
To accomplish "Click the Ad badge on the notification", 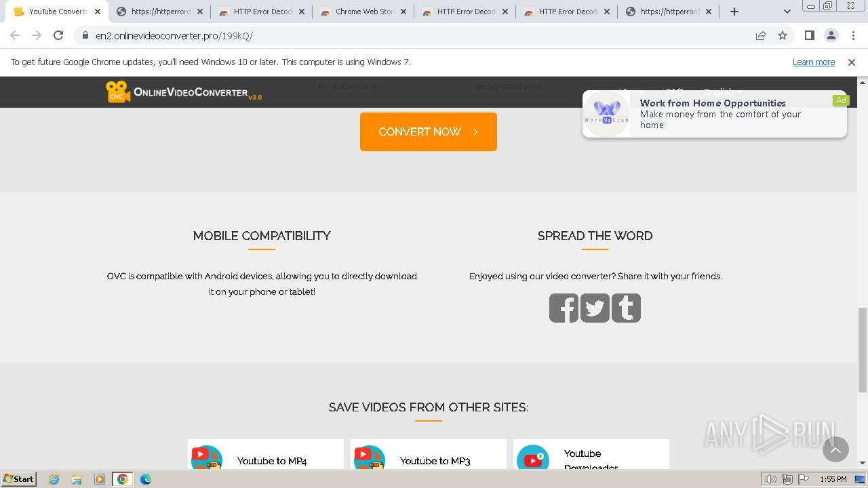I will [841, 100].
